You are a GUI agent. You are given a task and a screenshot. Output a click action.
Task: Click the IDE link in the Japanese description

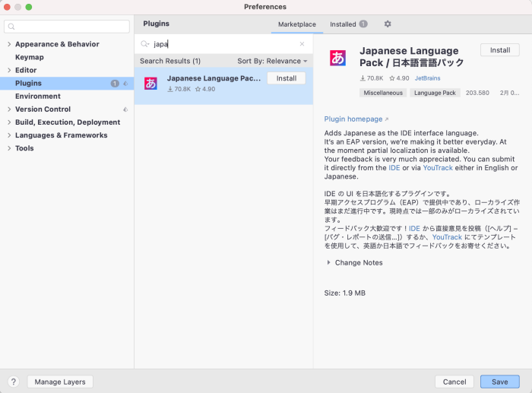click(x=414, y=228)
